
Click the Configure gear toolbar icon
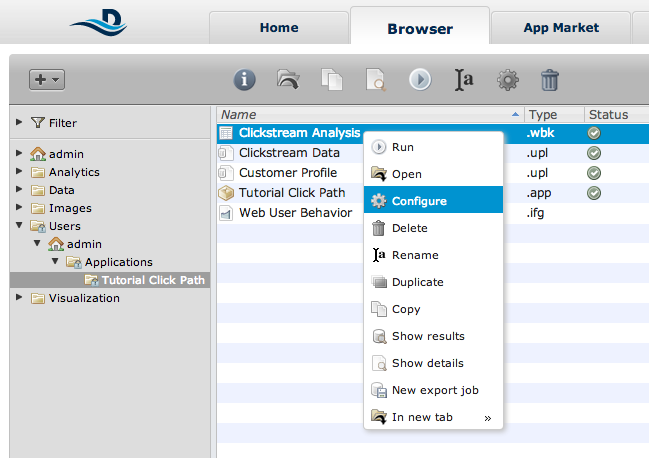pos(508,80)
